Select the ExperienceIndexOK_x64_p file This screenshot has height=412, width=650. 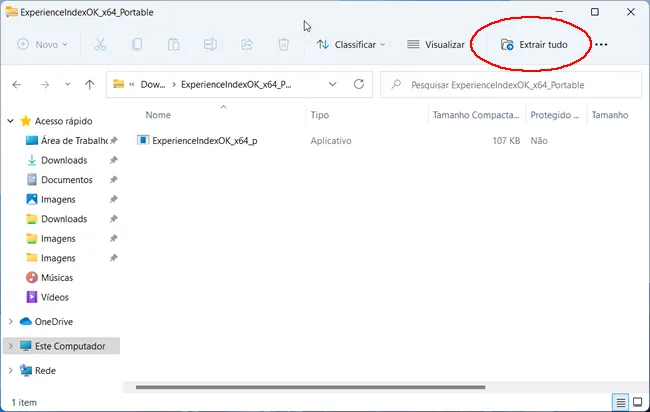tap(205, 141)
